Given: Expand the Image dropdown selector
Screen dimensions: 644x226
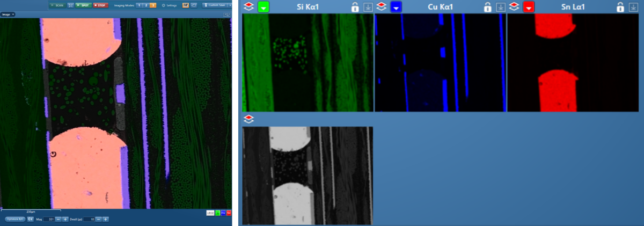Looking at the screenshot, I should click(x=12, y=14).
